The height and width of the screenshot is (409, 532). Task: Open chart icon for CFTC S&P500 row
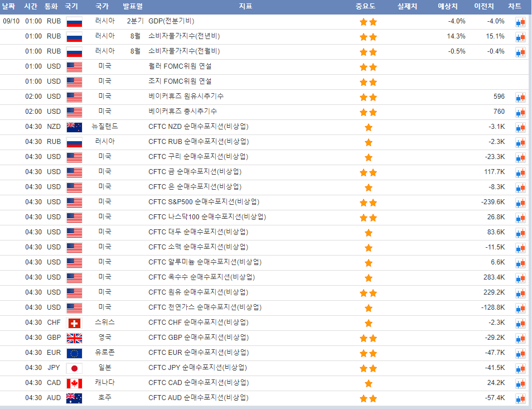tap(520, 203)
